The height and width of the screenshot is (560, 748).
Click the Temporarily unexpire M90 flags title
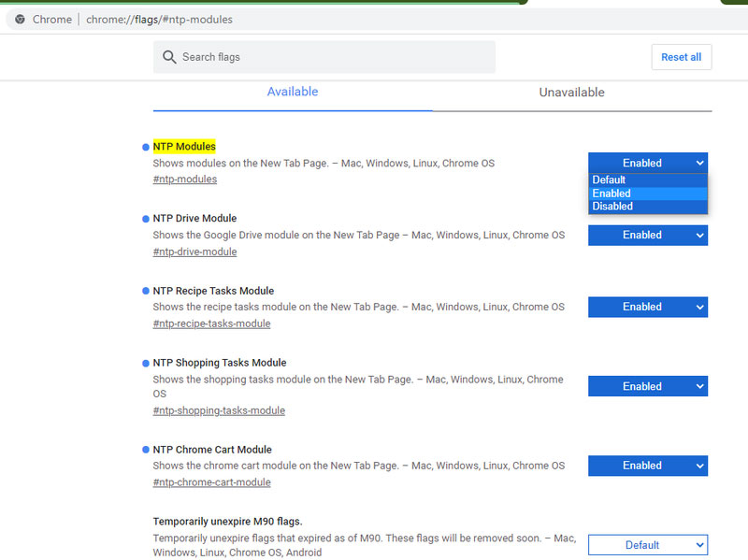227,522
